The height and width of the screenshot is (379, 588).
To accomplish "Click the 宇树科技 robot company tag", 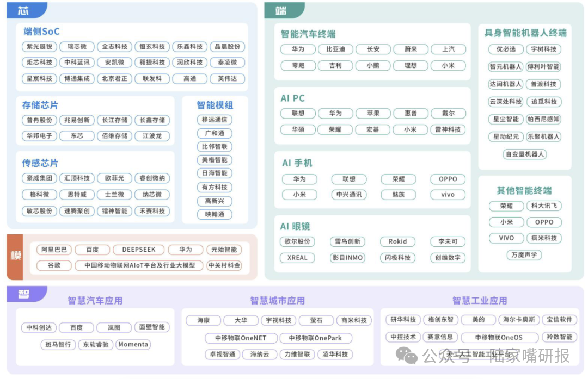I will [543, 49].
